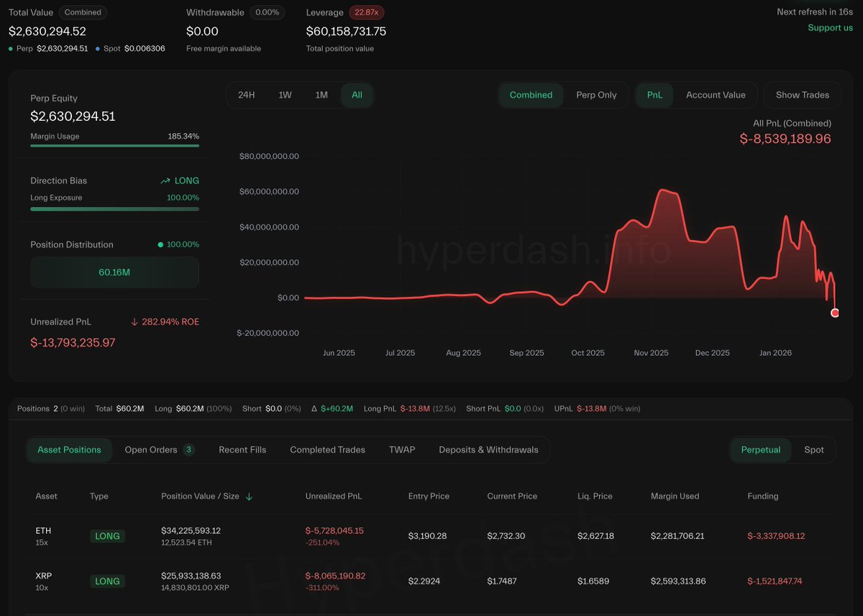Open the Support us link
863x616 pixels.
pos(830,28)
